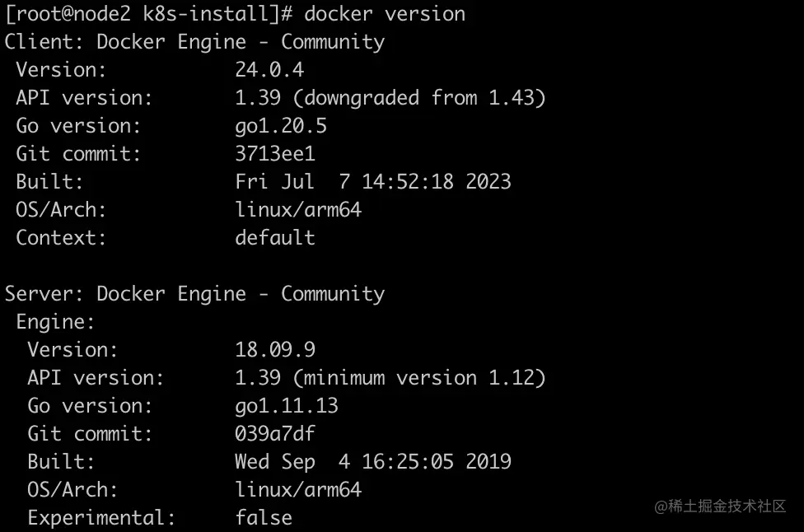804x532 pixels.
Task: Click the server version number 18.09.9
Action: 275,350
